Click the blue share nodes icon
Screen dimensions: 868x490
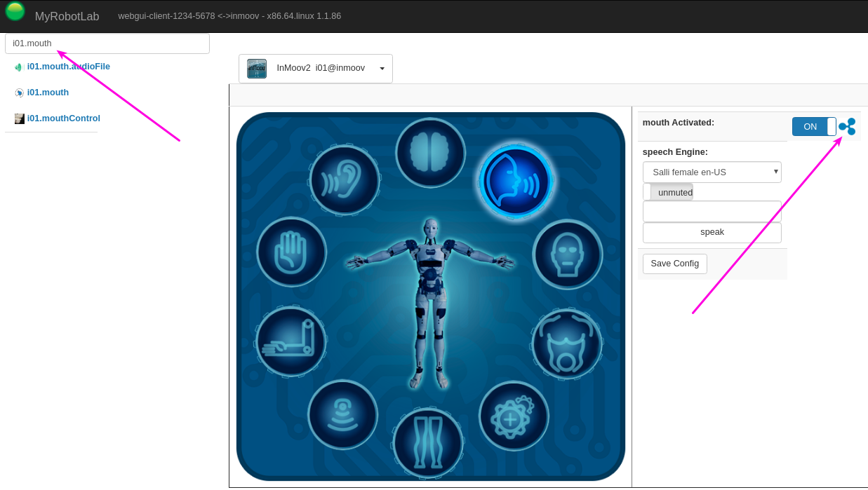pyautogui.click(x=847, y=127)
